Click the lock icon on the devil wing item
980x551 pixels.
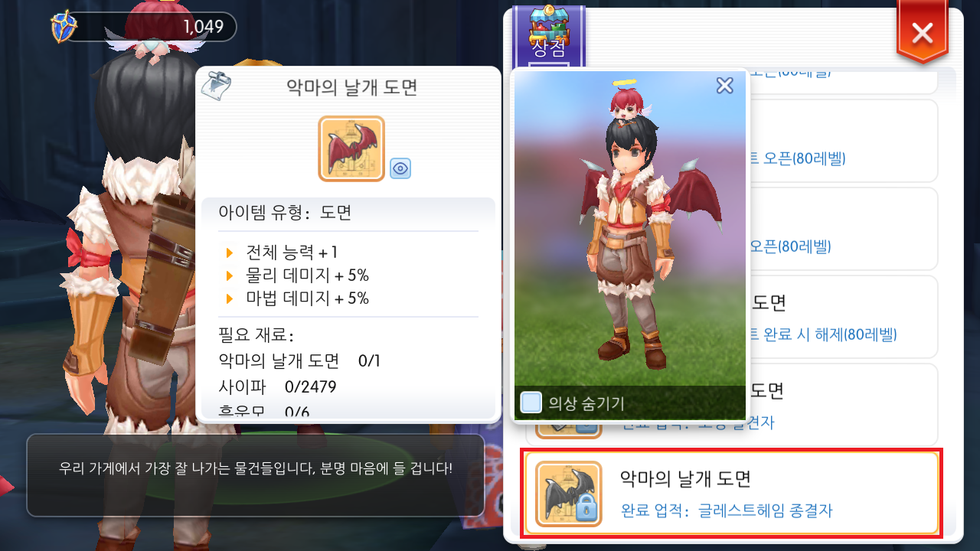[586, 510]
